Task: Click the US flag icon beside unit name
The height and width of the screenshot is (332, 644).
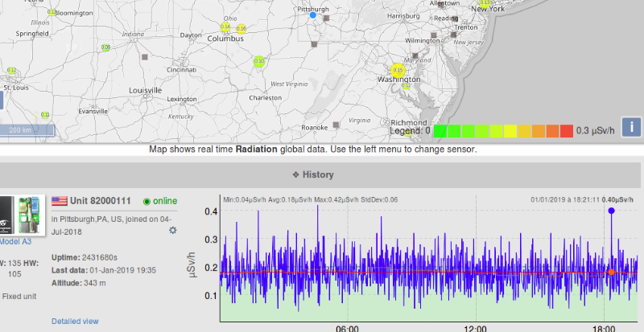Action: tap(60, 200)
